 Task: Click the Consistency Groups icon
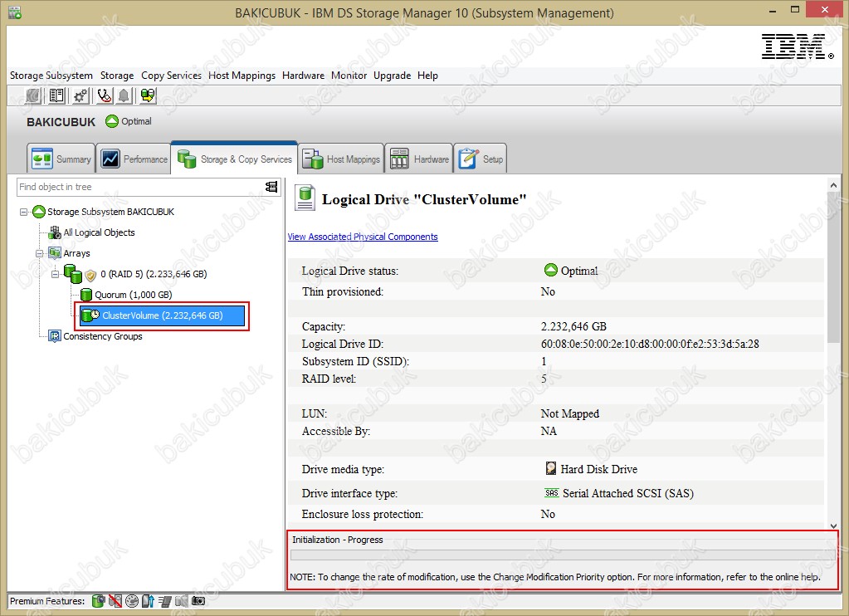[x=55, y=336]
